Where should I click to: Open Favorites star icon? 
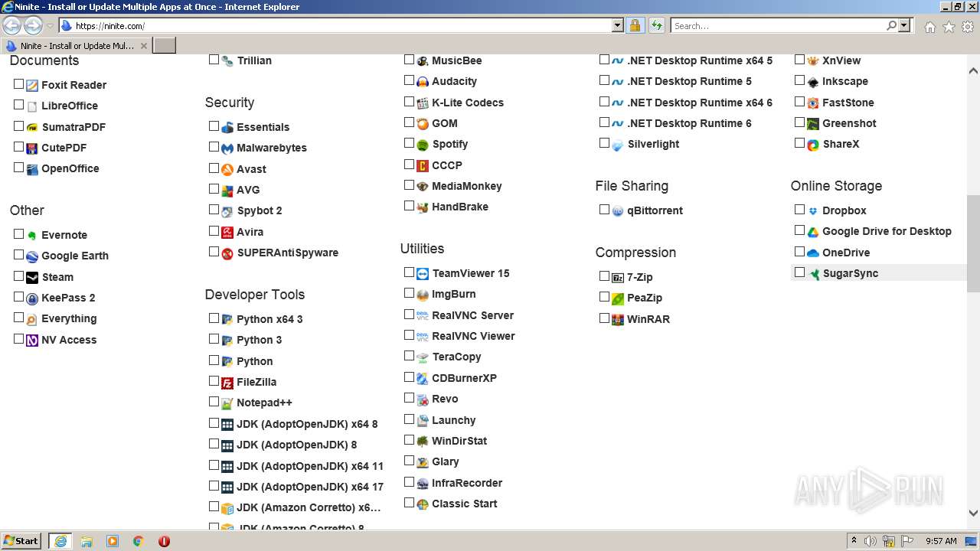pos(949,27)
